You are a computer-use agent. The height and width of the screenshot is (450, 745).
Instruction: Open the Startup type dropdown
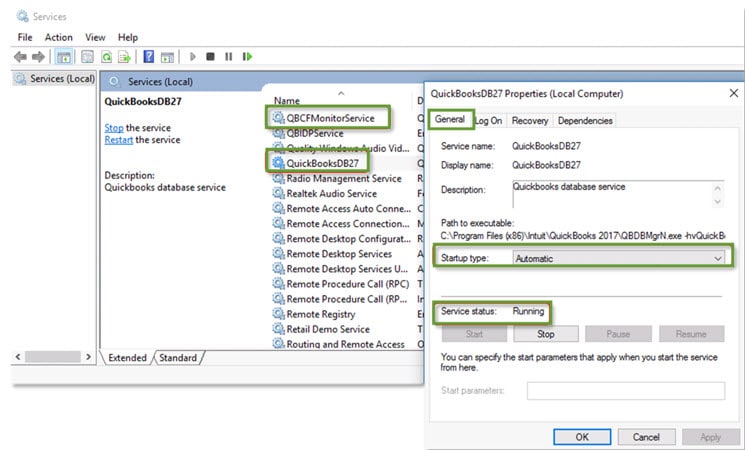click(x=619, y=258)
